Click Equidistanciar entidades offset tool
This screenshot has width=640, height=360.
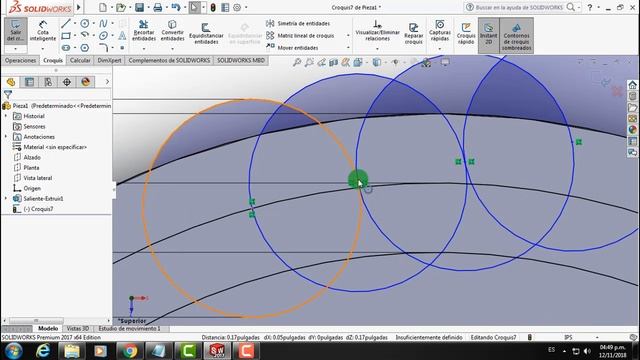coord(206,33)
